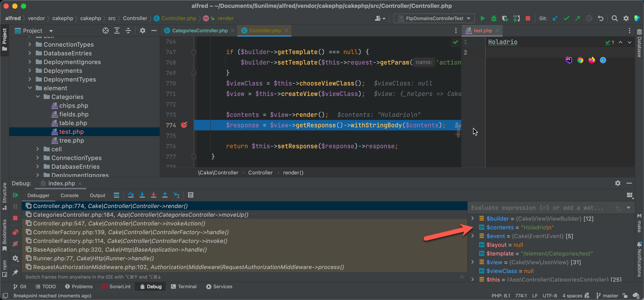
Task: Step out in debugger toolbar
Action: tap(165, 195)
